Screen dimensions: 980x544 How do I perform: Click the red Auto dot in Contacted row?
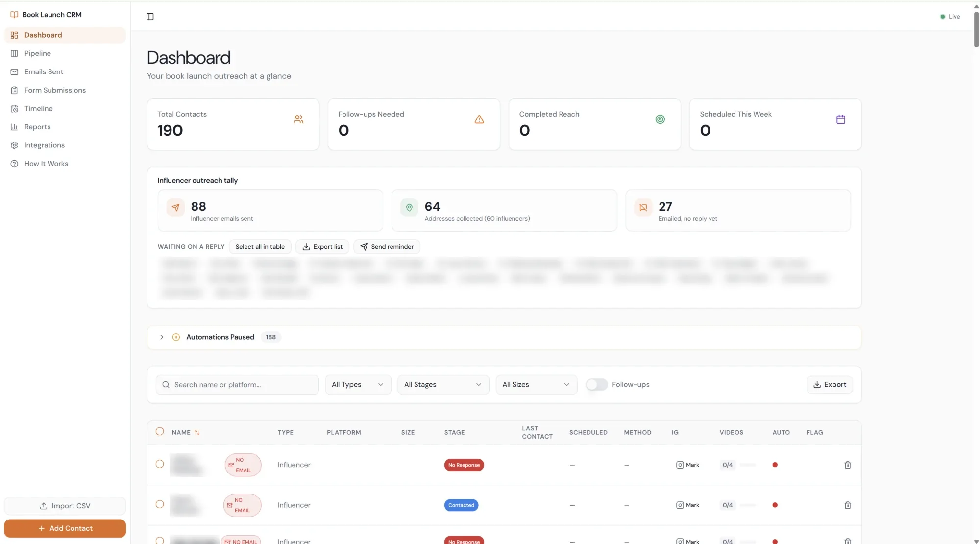(x=775, y=505)
